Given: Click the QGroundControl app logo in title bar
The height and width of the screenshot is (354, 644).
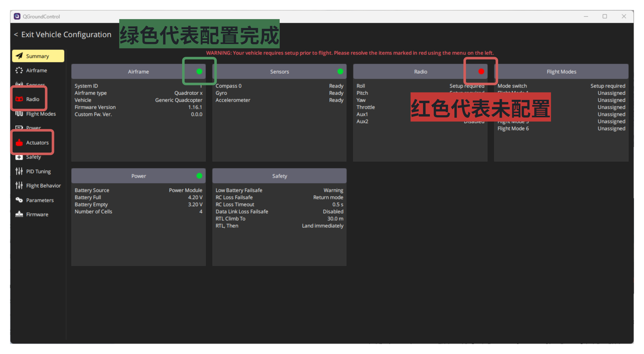Looking at the screenshot, I should [17, 16].
